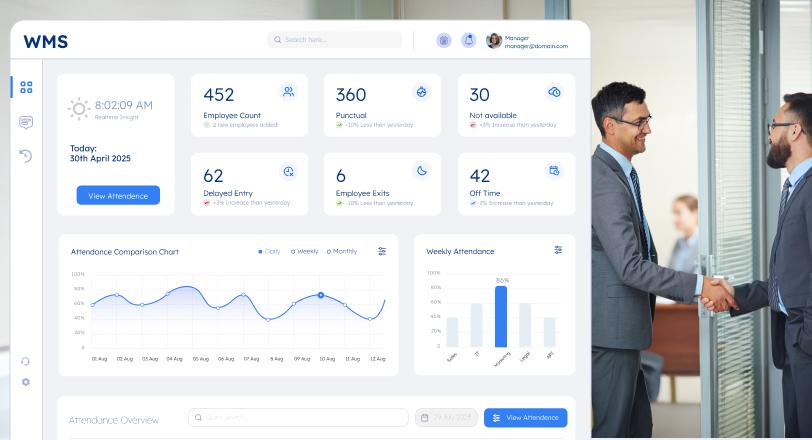The width and height of the screenshot is (812, 440).
Task: Click the Employee Count people icon
Action: coord(288,92)
